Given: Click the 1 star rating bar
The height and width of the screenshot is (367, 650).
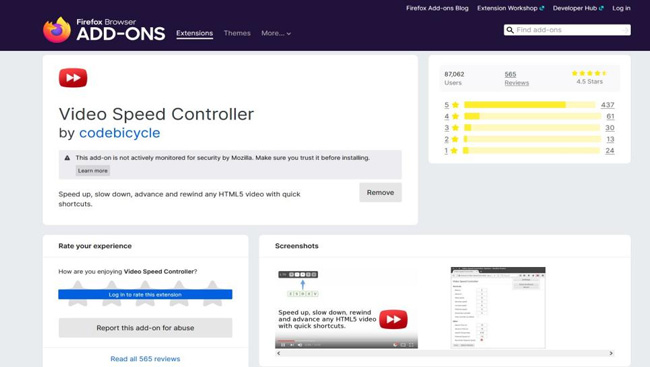Looking at the screenshot, I should [532, 150].
